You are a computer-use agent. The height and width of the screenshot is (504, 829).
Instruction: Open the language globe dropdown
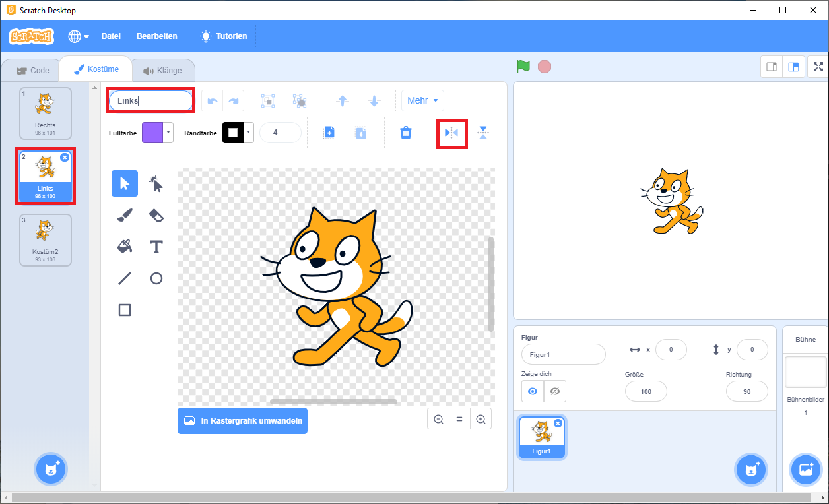coord(79,36)
